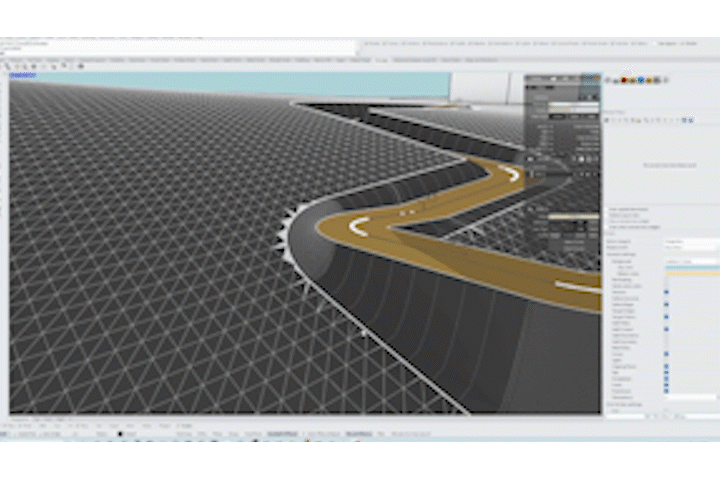Open the yellow sphere panel tab icon
Screen dimensions: 720x480
point(649,80)
